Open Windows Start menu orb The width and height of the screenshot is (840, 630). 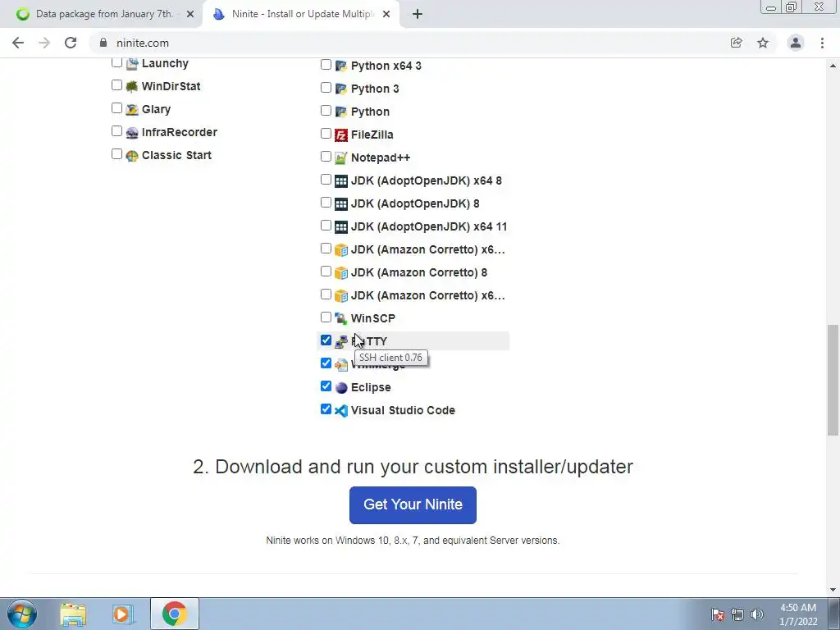coord(22,614)
